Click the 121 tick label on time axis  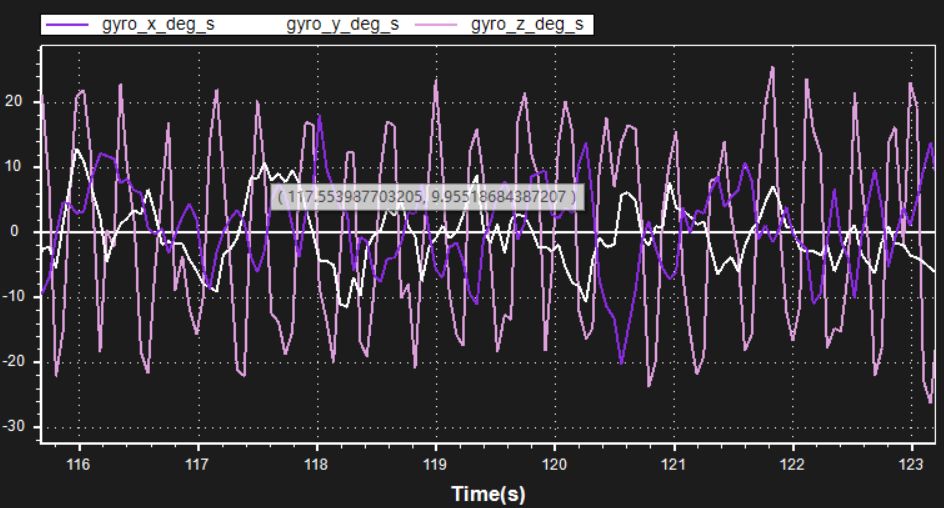tap(674, 464)
